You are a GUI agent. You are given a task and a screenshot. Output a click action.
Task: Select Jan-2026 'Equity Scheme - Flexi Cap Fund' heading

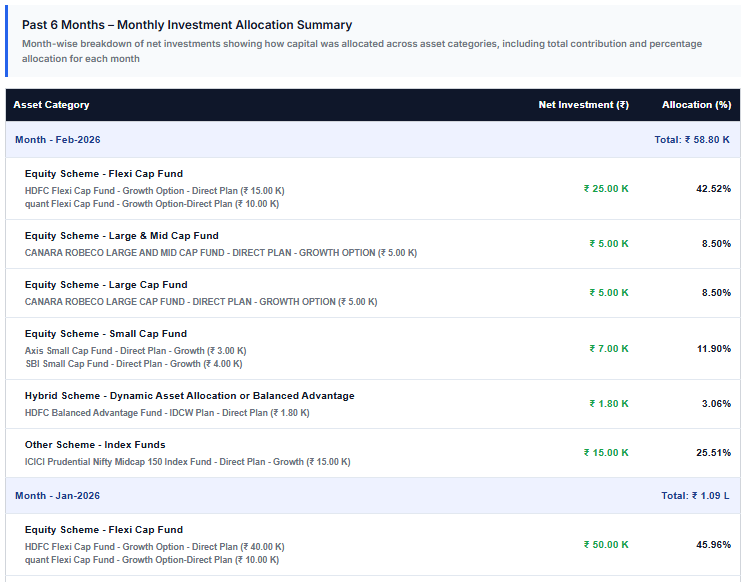(x=104, y=530)
